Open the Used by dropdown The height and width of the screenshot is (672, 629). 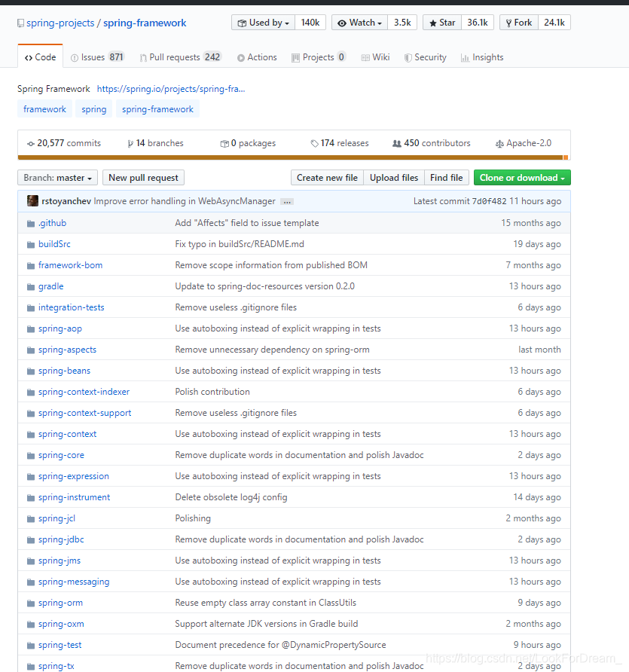click(x=263, y=23)
